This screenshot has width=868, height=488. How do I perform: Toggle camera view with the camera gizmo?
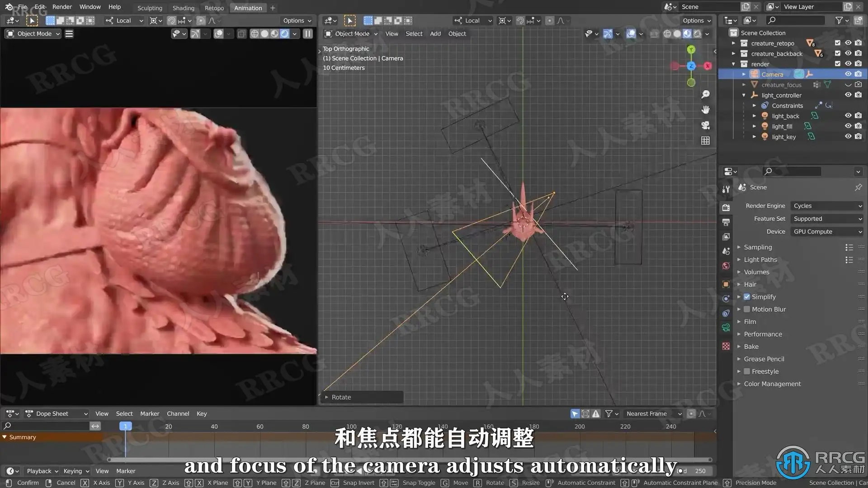[x=705, y=125]
